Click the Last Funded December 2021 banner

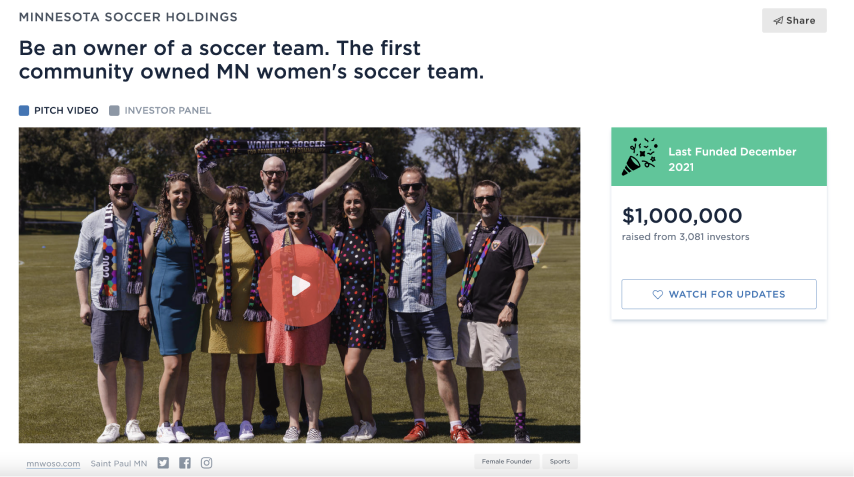click(x=732, y=158)
